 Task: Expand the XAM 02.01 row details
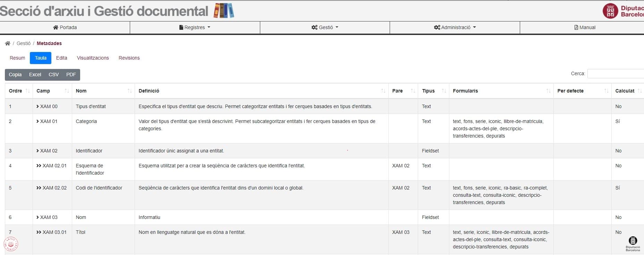pyautogui.click(x=39, y=166)
